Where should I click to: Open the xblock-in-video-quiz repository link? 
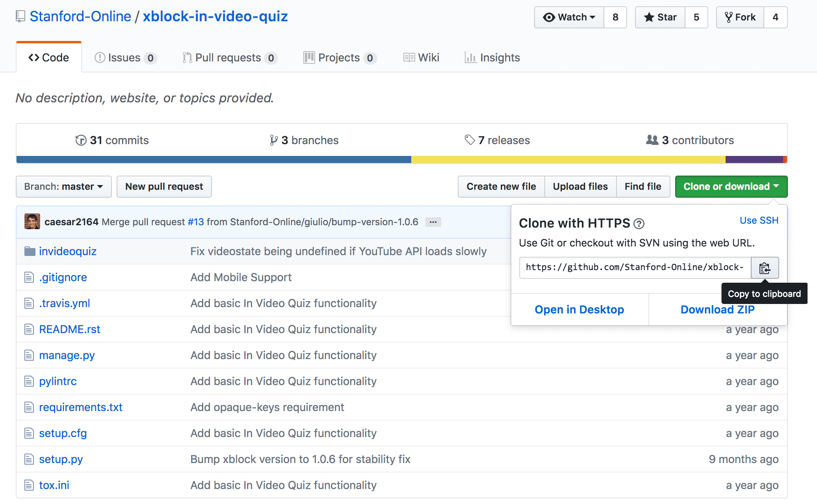pyautogui.click(x=215, y=17)
